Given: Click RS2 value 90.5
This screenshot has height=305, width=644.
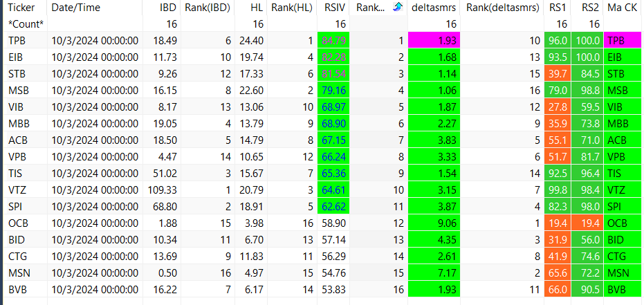Looking at the screenshot, I should [587, 289].
